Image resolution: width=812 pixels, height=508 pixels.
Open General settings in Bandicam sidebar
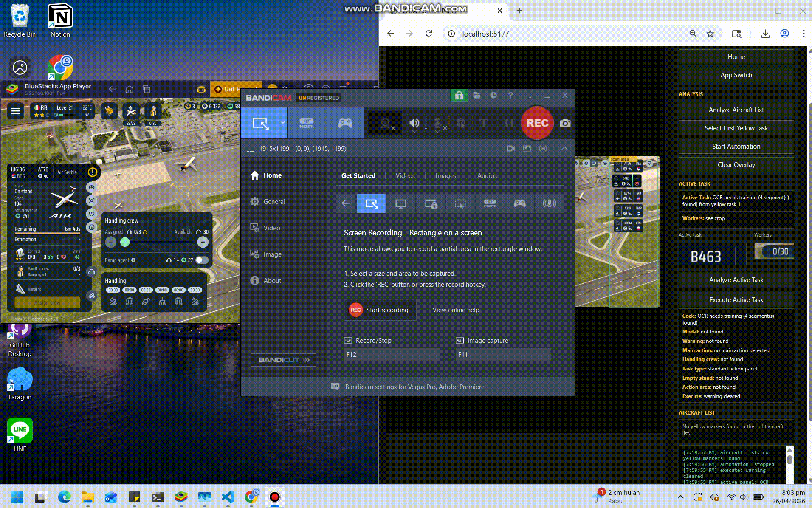268,202
